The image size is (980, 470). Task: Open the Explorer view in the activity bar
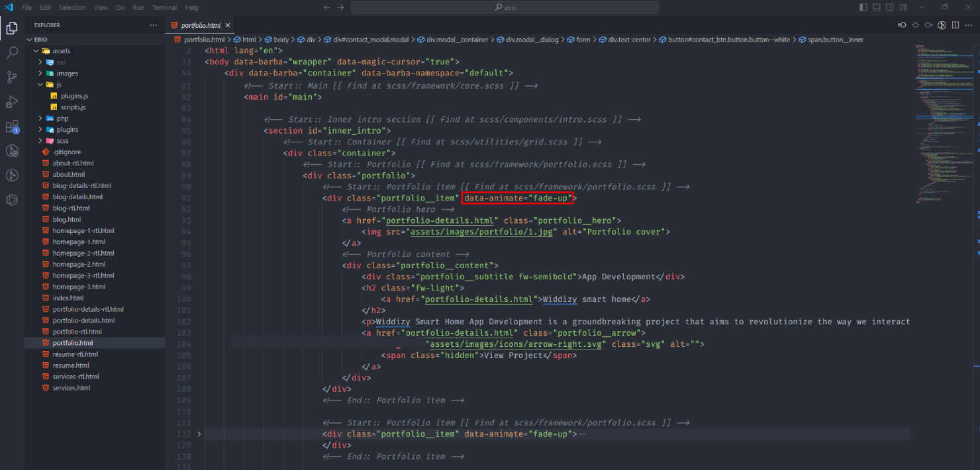tap(12, 28)
